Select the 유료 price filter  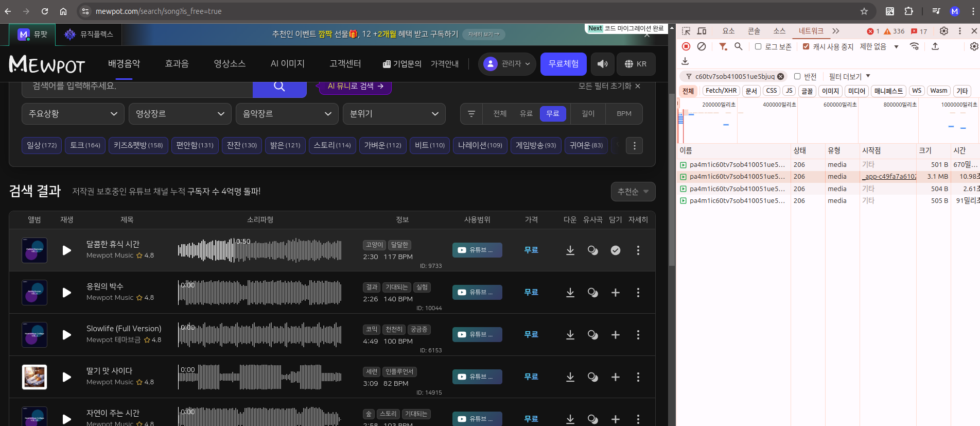pos(526,114)
